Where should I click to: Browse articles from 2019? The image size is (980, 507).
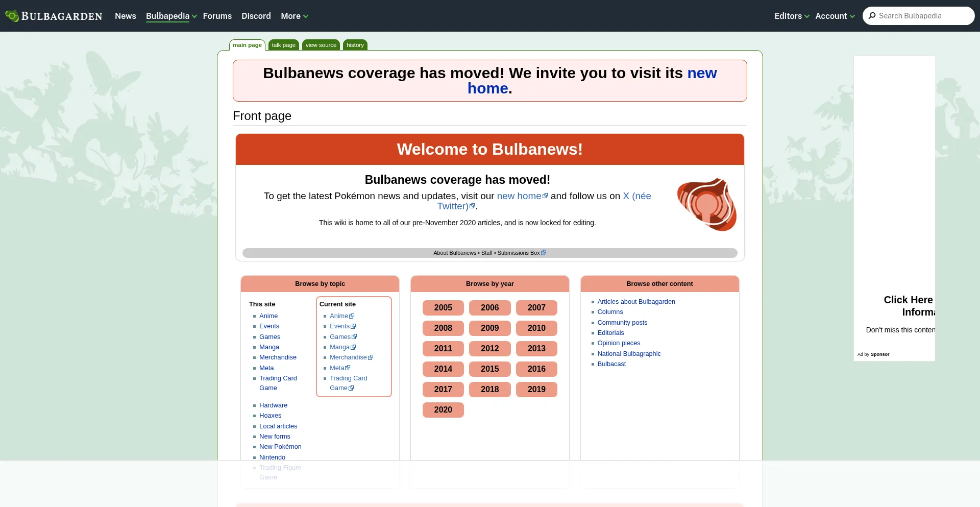pos(536,390)
